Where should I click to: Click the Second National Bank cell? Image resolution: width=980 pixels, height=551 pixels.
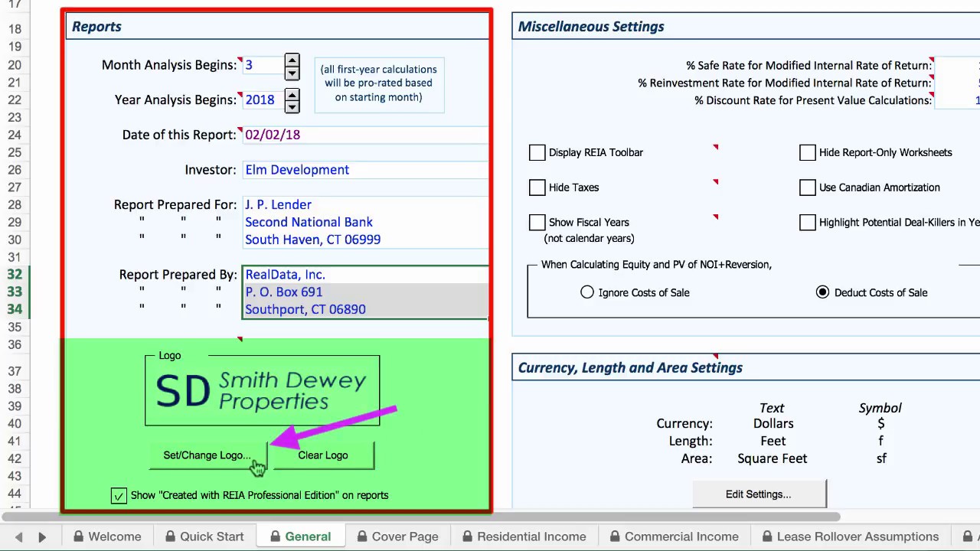point(365,222)
